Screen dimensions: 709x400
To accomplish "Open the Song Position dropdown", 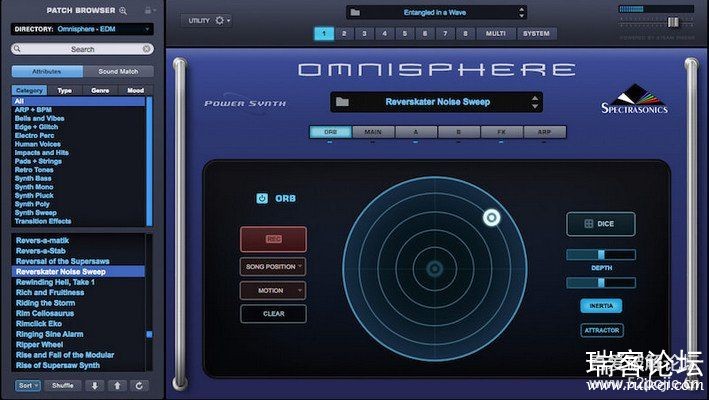I will pyautogui.click(x=273, y=267).
